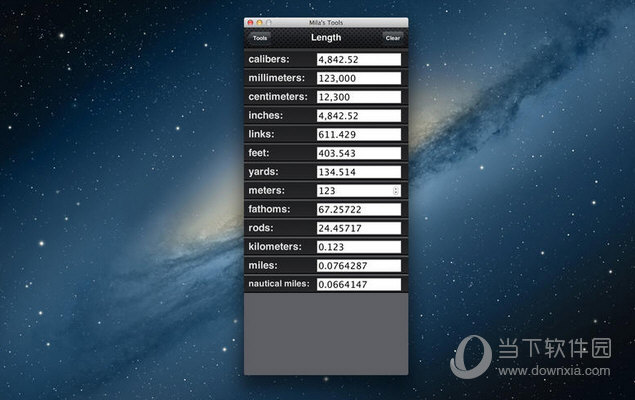635x400 pixels.
Task: Close the Mila's Tools window
Action: 250,23
